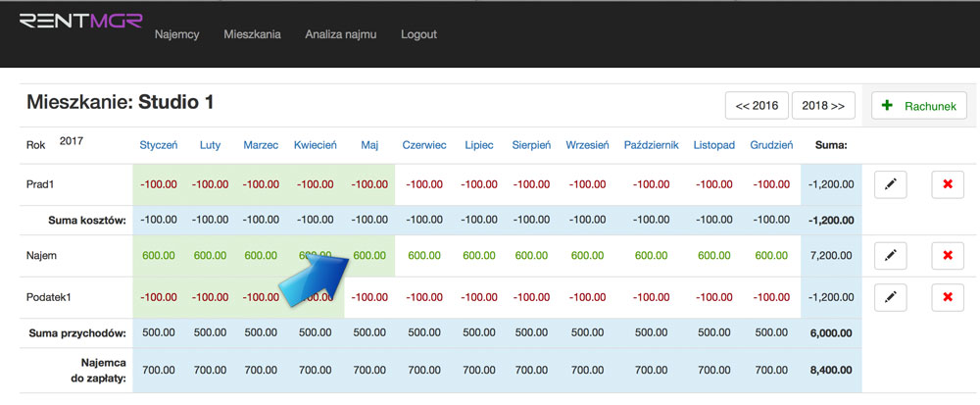Go to previous year 2016
Screen dimensions: 980x405
pyautogui.click(x=757, y=106)
